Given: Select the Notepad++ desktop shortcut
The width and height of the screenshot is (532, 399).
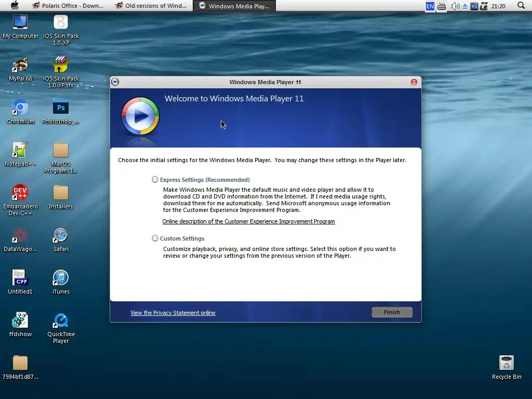Looking at the screenshot, I should 20,155.
